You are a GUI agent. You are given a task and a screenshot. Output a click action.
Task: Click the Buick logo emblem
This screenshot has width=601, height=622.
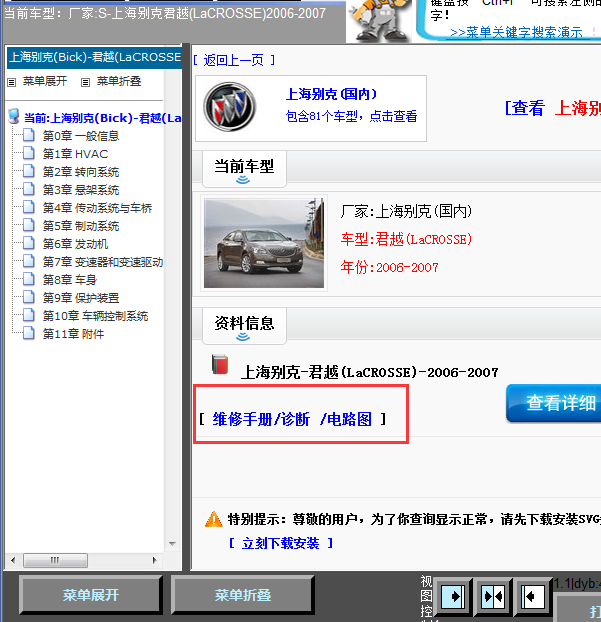point(229,107)
